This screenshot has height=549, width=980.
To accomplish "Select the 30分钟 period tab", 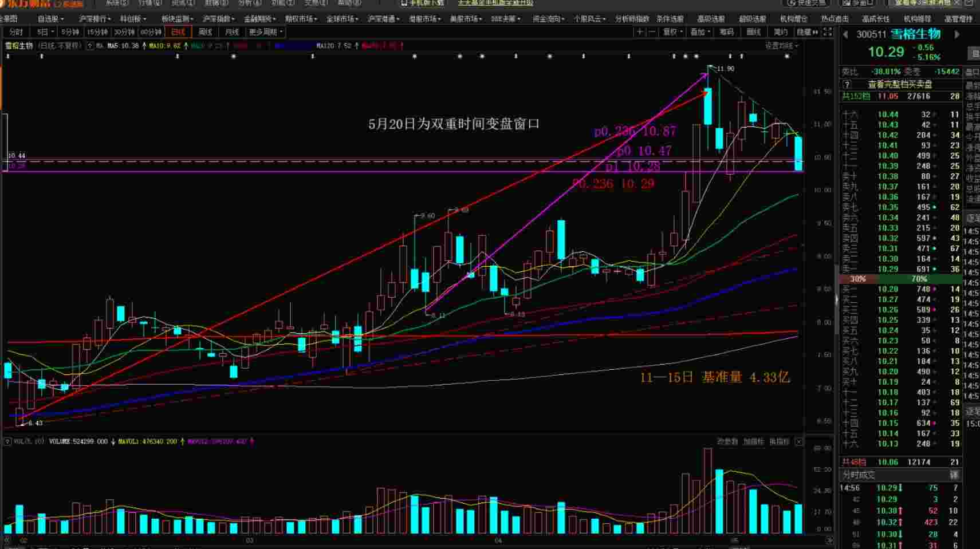I will (124, 32).
